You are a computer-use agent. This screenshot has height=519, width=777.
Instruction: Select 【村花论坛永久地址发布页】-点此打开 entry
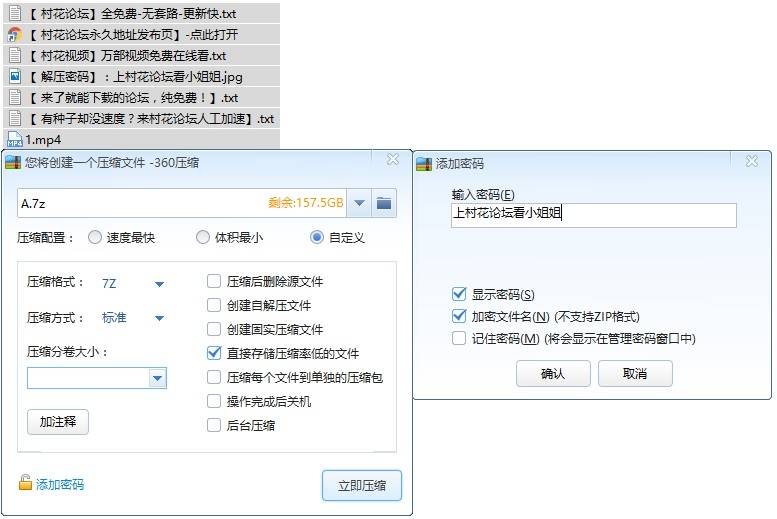[x=132, y=35]
